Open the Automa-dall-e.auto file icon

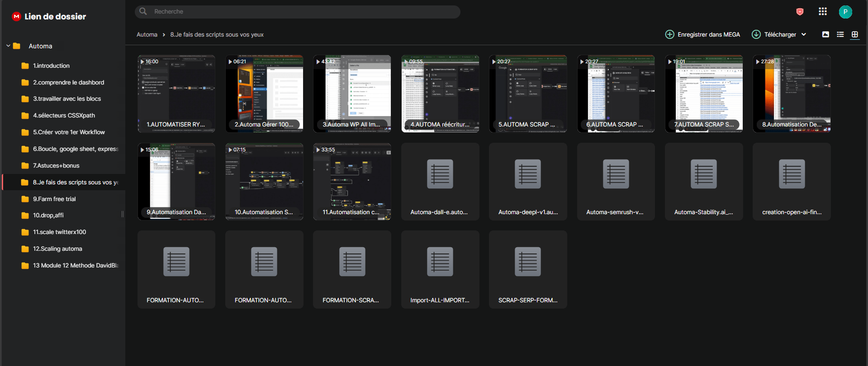point(440,174)
